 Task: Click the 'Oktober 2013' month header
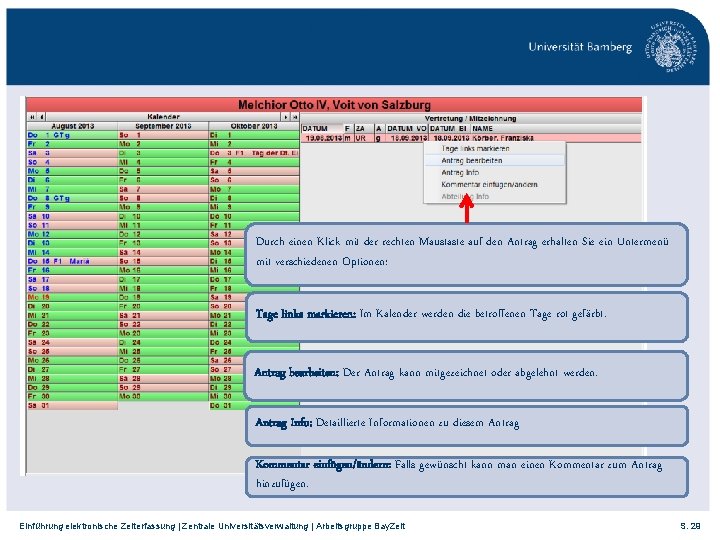point(254,126)
